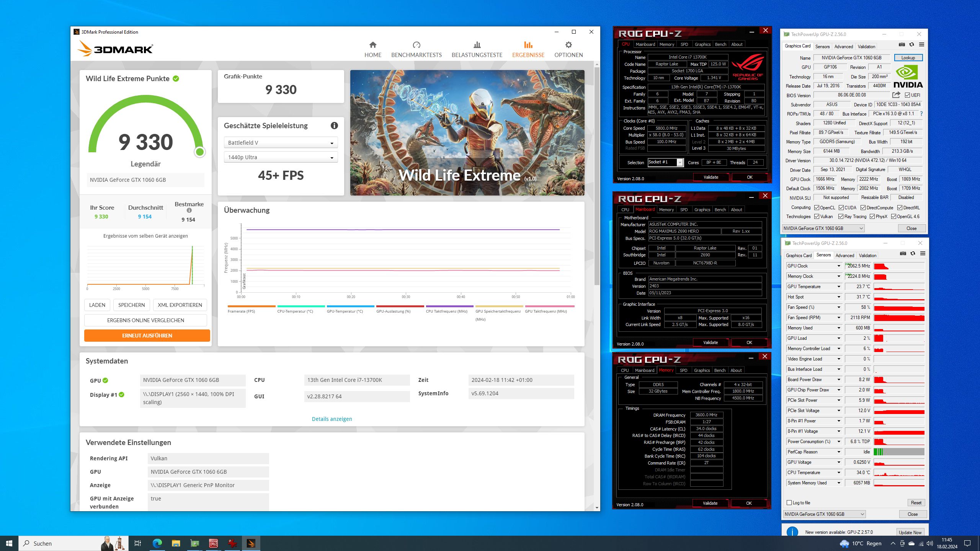Switch to Bench tab in top CPU-Z window
This screenshot has width=980, height=551.
[720, 44]
